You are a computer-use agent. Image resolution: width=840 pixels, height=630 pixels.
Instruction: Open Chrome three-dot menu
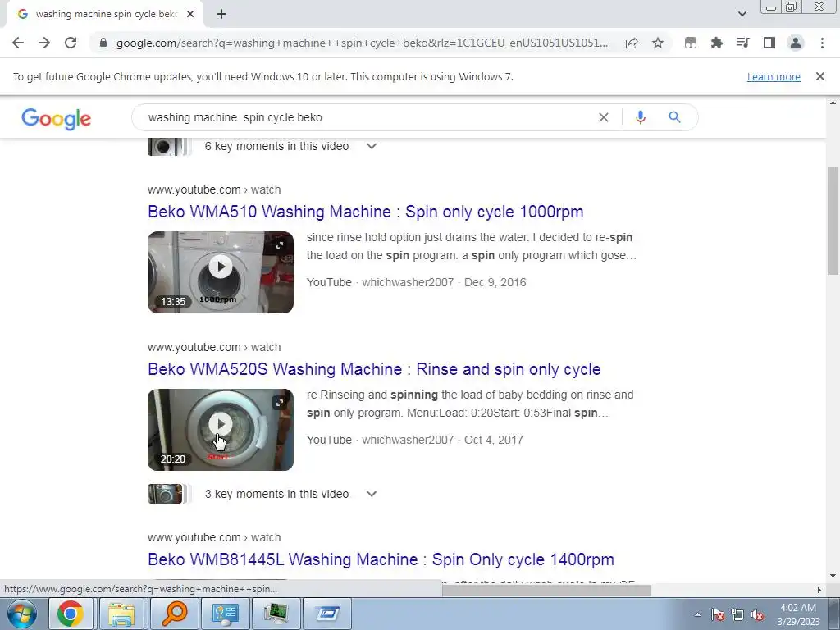tap(822, 43)
